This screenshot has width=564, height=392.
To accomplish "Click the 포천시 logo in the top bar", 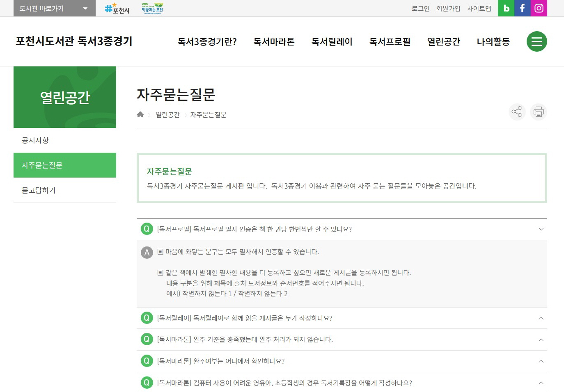I will pyautogui.click(x=116, y=8).
